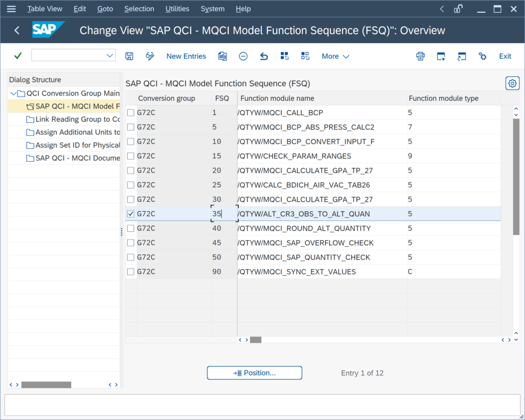This screenshot has height=420, width=525.
Task: Click the title bar left chevron icon
Action: (441, 9)
